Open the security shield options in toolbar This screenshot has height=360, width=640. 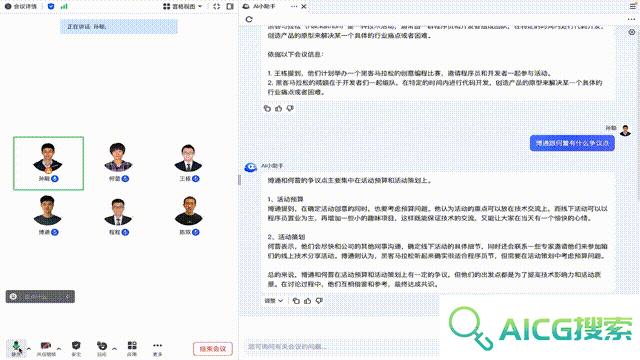click(76, 349)
